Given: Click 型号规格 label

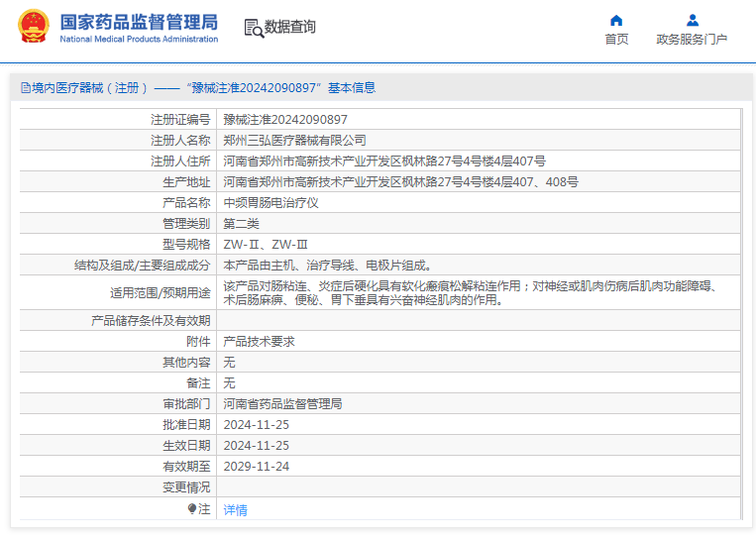Looking at the screenshot, I should click(186, 245).
